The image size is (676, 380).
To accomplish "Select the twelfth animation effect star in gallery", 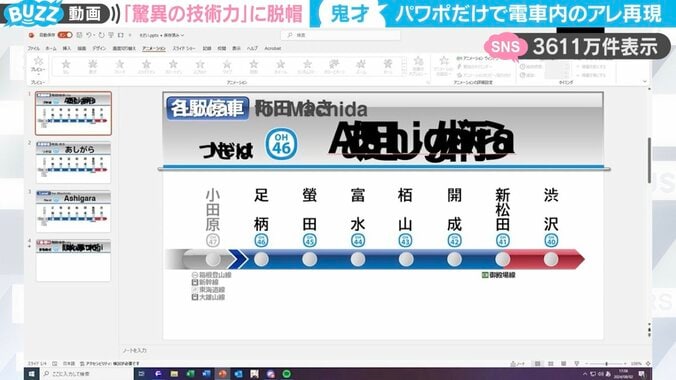I will [360, 66].
